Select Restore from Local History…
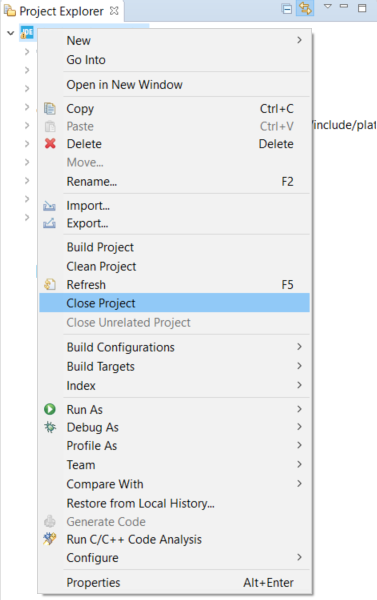Viewport: 377px width, 600px height. coord(175,503)
